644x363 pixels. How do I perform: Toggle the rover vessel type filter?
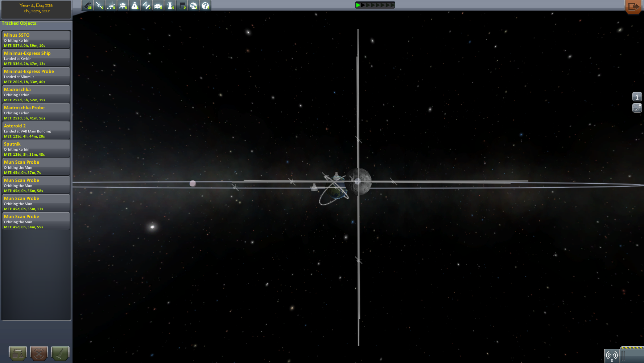(111, 5)
